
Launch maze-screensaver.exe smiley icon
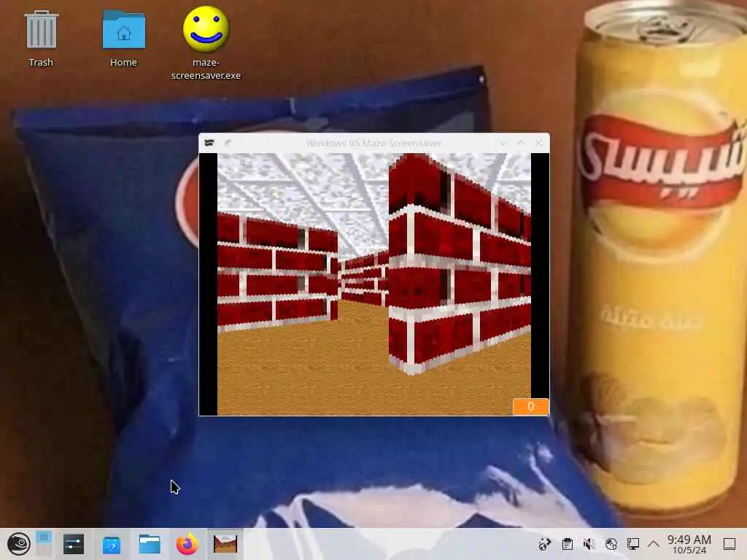click(206, 43)
